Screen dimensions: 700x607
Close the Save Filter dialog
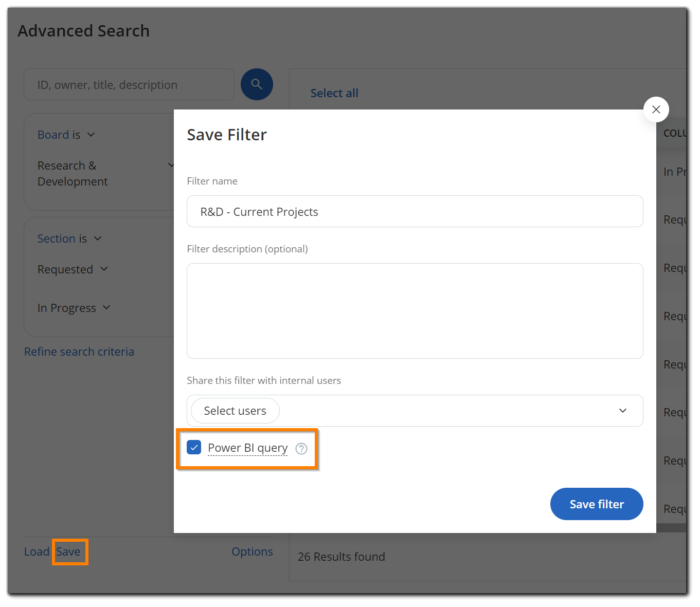(x=656, y=109)
